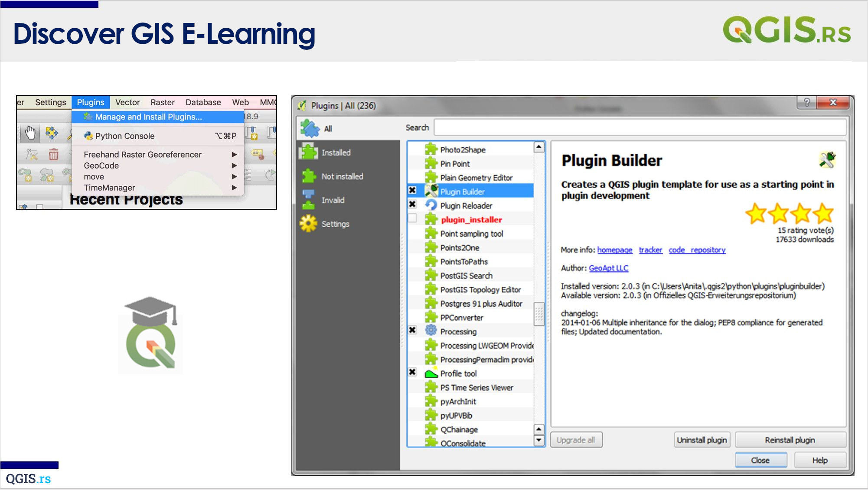Screen dimensions: 868x490
Task: Choose Python Console menu entry
Action: click(158, 136)
